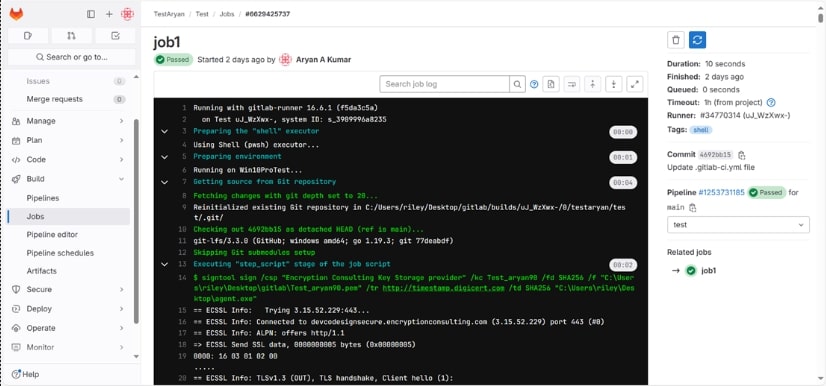Toggle the sidebar collapse icon

click(91, 14)
